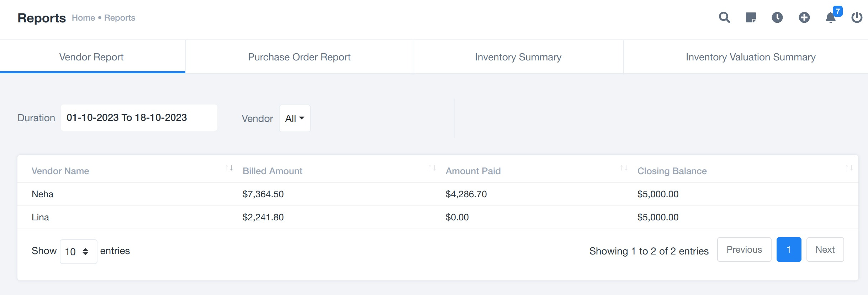Switch to Purchase Order Report tab
This screenshot has height=295, width=868.
click(x=299, y=57)
